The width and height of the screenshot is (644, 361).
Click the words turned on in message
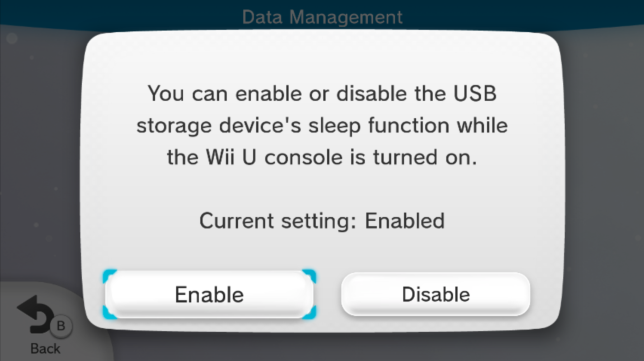coord(425,157)
